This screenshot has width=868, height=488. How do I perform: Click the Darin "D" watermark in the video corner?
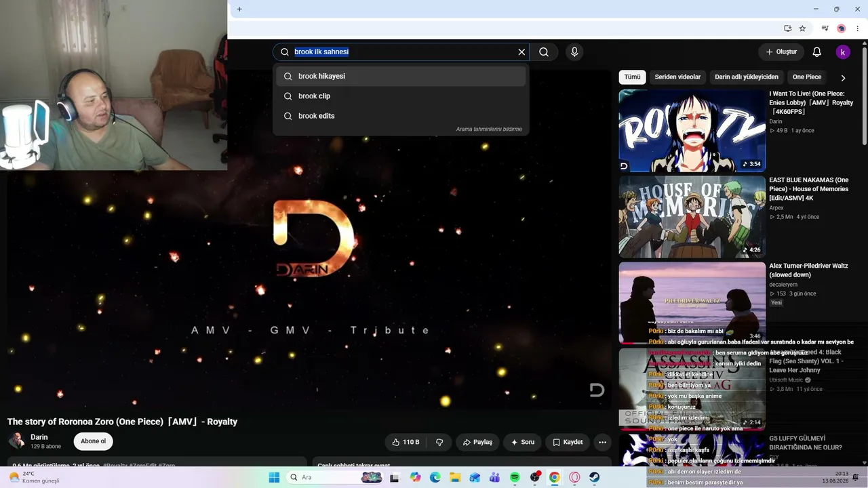(597, 390)
